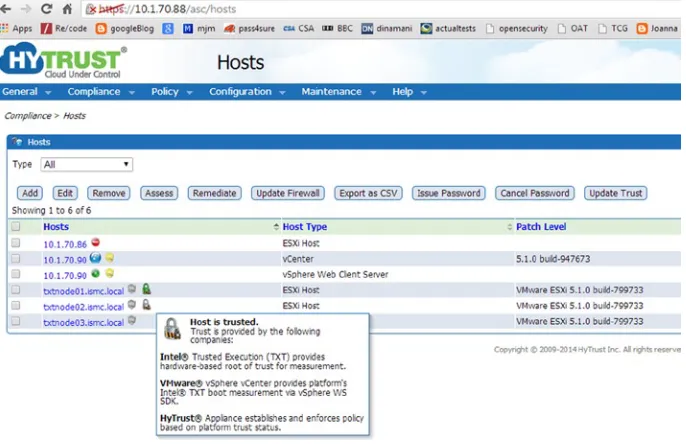Click the blue globe icon in vCenter row

(x=95, y=258)
